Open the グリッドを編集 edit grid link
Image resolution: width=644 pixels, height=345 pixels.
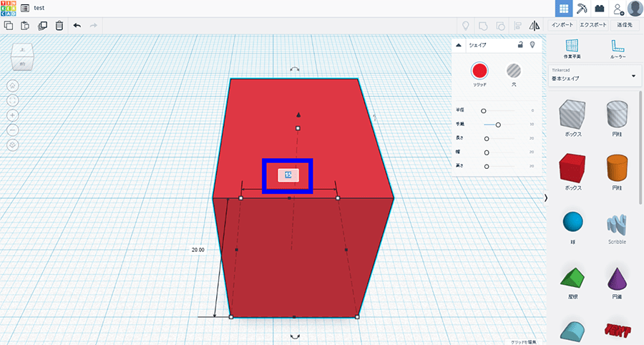click(x=524, y=342)
